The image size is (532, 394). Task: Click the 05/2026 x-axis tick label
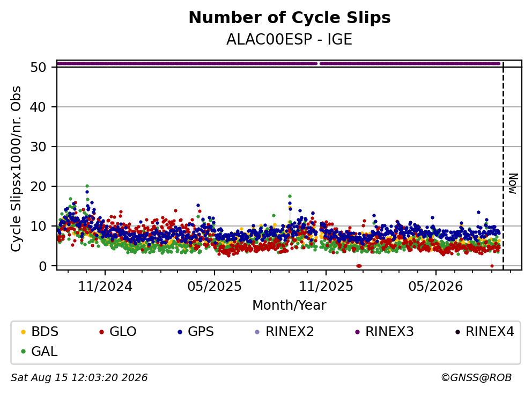(435, 287)
